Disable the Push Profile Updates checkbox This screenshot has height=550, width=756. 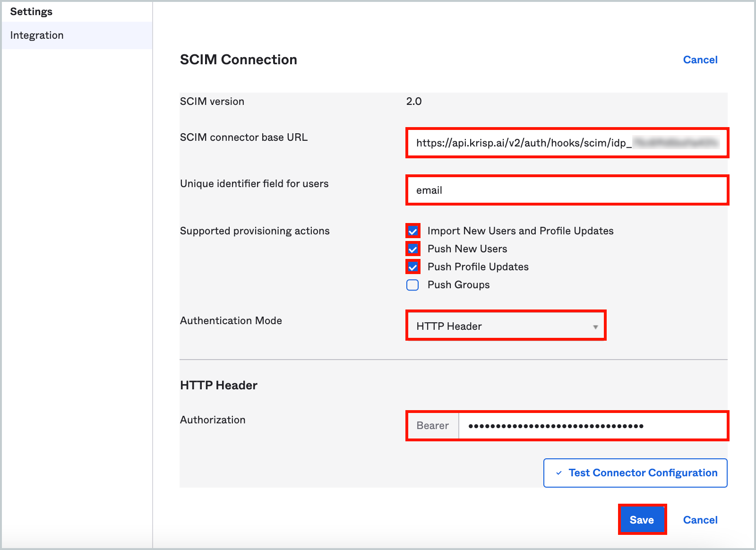click(412, 267)
